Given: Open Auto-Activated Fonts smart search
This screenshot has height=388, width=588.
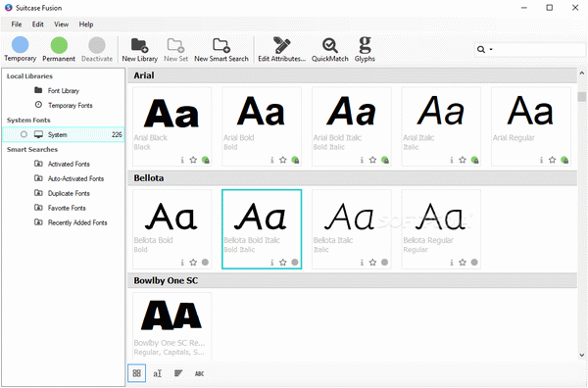Looking at the screenshot, I should pos(75,178).
